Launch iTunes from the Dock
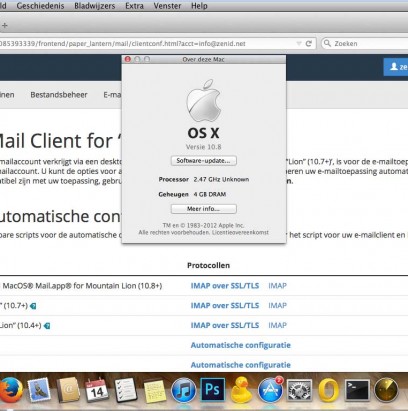This screenshot has width=408, height=411. tap(183, 390)
